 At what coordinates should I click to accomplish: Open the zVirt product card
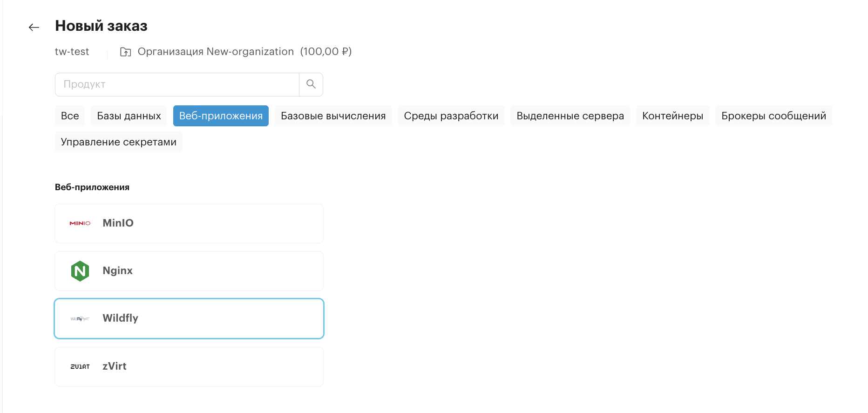(189, 366)
